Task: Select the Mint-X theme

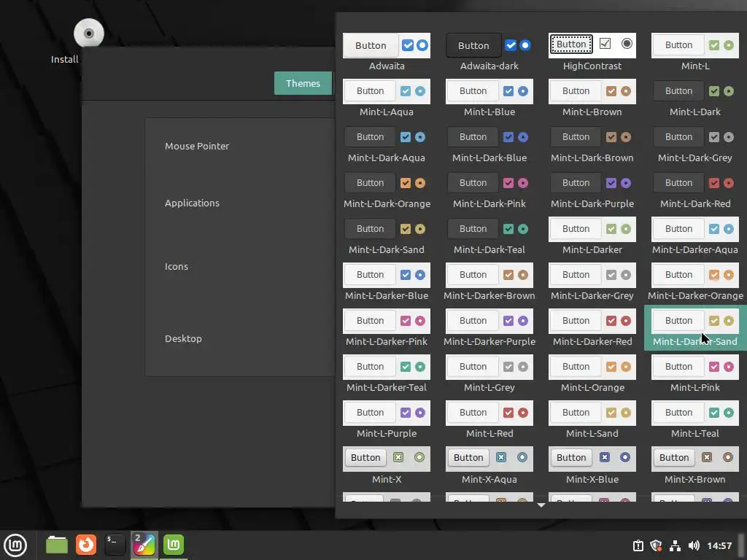Action: 387,466
